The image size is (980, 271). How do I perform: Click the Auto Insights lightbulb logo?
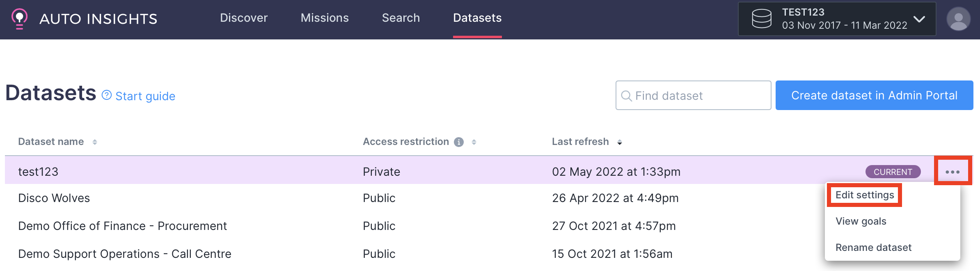(19, 18)
